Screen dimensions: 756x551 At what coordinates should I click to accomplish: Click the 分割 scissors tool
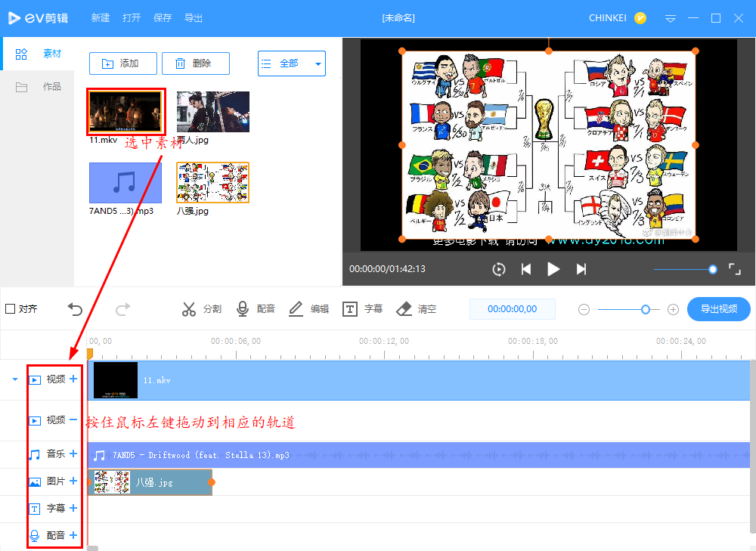pos(202,309)
